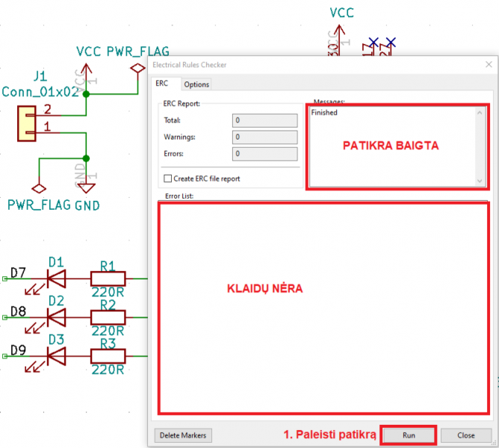Click the J1 reference label
This screenshot has width=499, height=448.
tap(40, 76)
